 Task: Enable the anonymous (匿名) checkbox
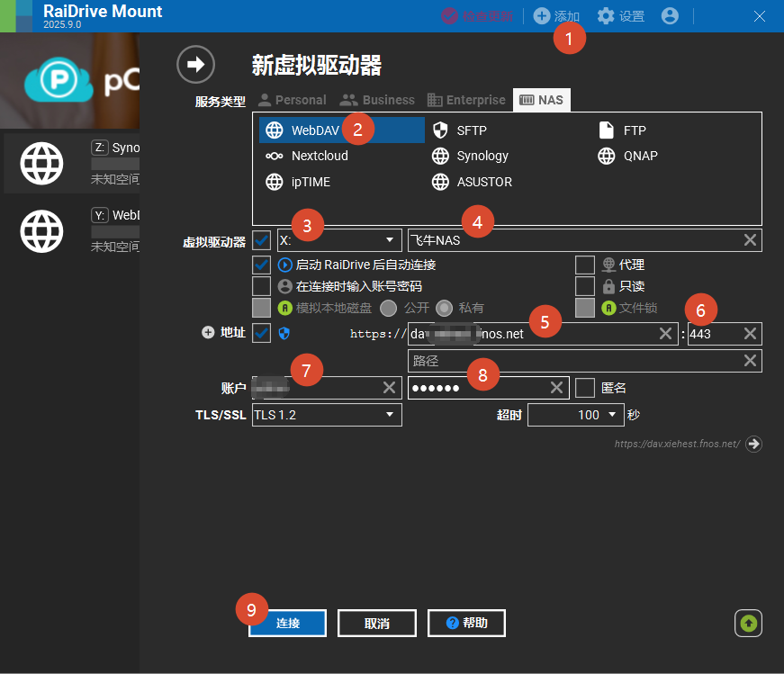click(x=584, y=388)
